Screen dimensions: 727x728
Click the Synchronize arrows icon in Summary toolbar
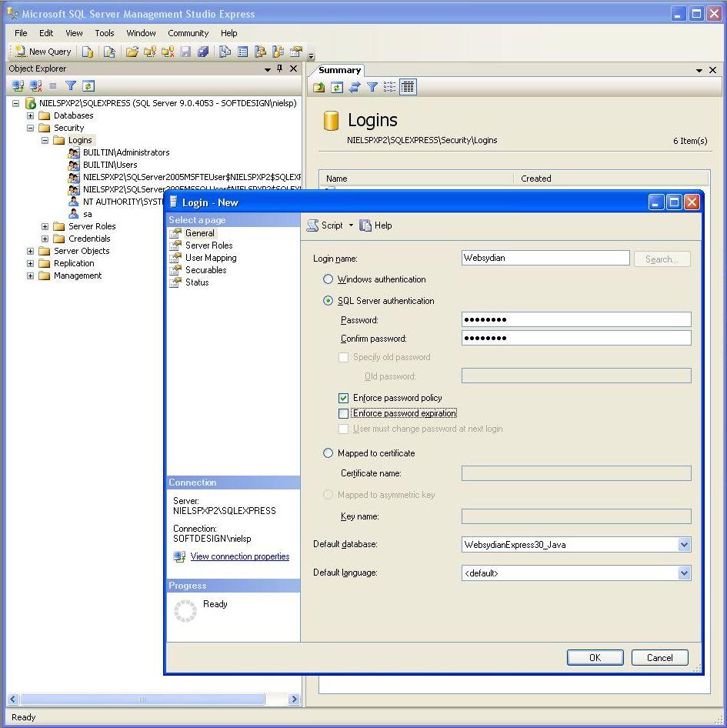354,87
